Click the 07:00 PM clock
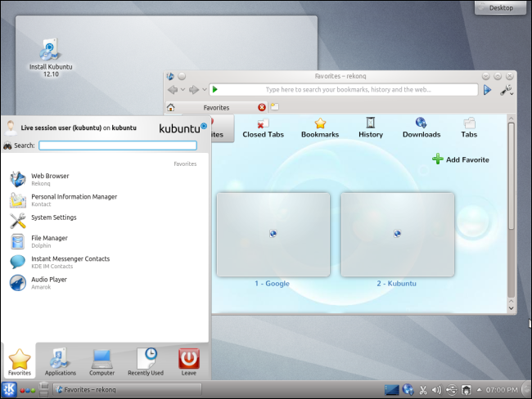Screen dimensions: 532x399 [x=502, y=390]
